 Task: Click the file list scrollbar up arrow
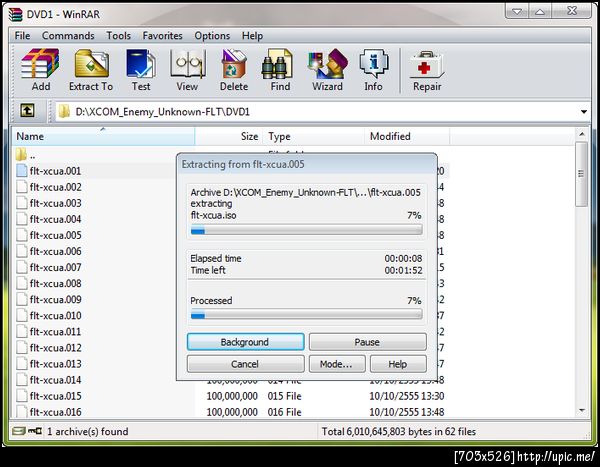(x=582, y=134)
